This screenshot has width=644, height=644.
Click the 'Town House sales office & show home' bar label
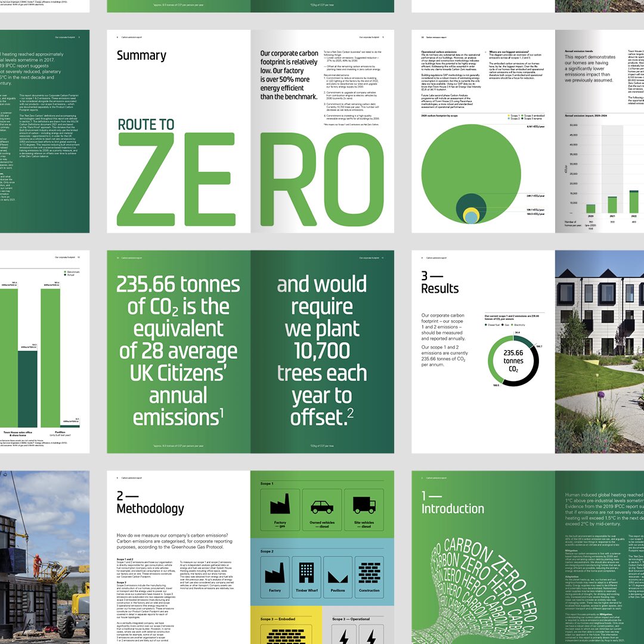[x=18, y=434]
